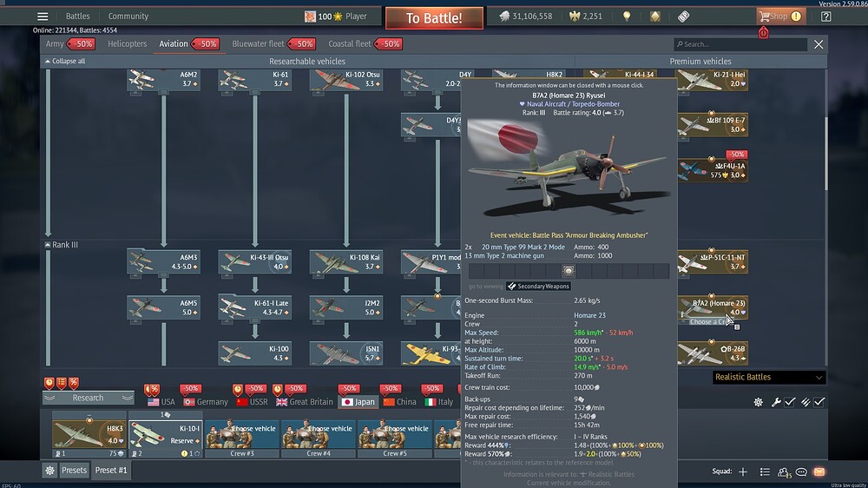This screenshot has width=868, height=488.
Task: Choose the Great Britain nation tab
Action: click(305, 401)
